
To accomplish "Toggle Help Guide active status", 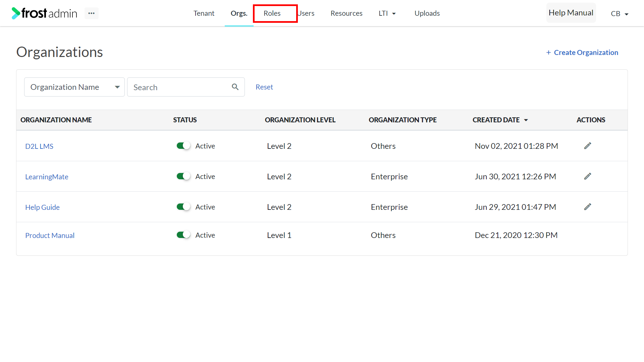I will (x=183, y=207).
